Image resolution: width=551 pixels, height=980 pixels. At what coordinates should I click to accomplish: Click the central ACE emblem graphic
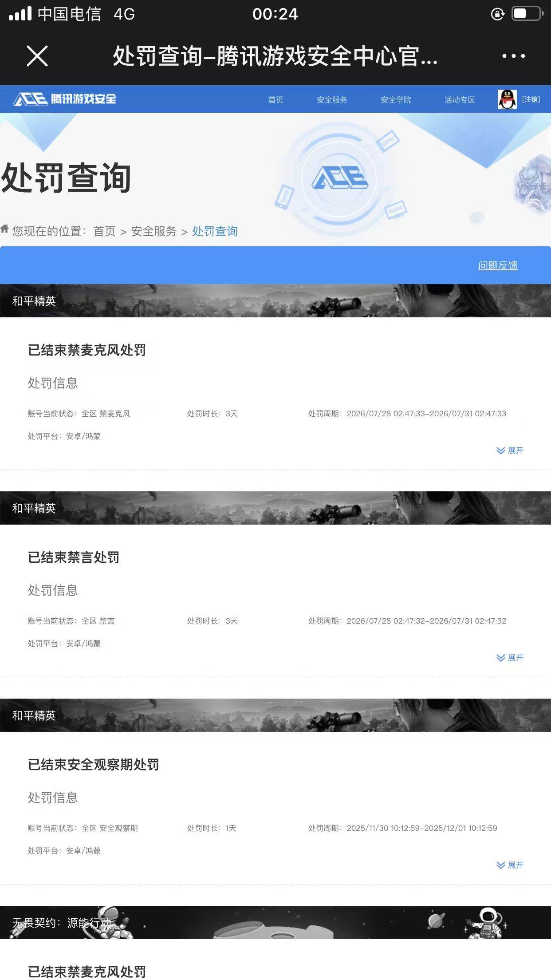pos(340,178)
